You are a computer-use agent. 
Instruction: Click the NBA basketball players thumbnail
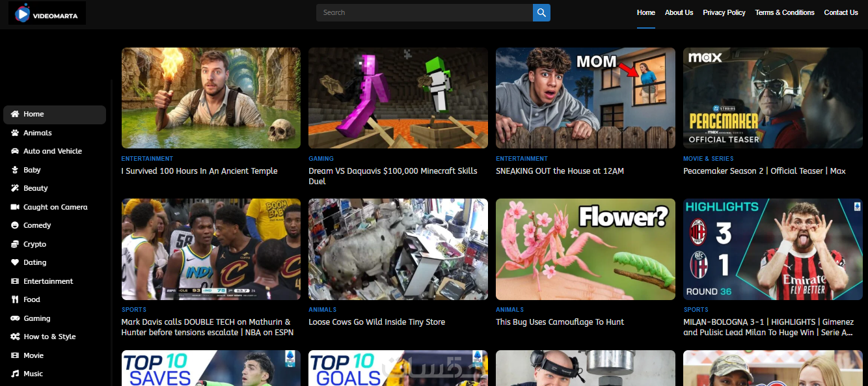[x=211, y=249]
